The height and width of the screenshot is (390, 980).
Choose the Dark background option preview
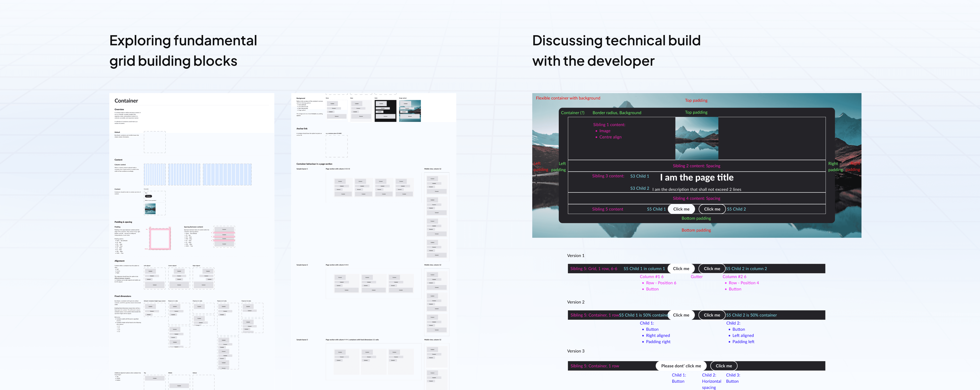(x=385, y=111)
